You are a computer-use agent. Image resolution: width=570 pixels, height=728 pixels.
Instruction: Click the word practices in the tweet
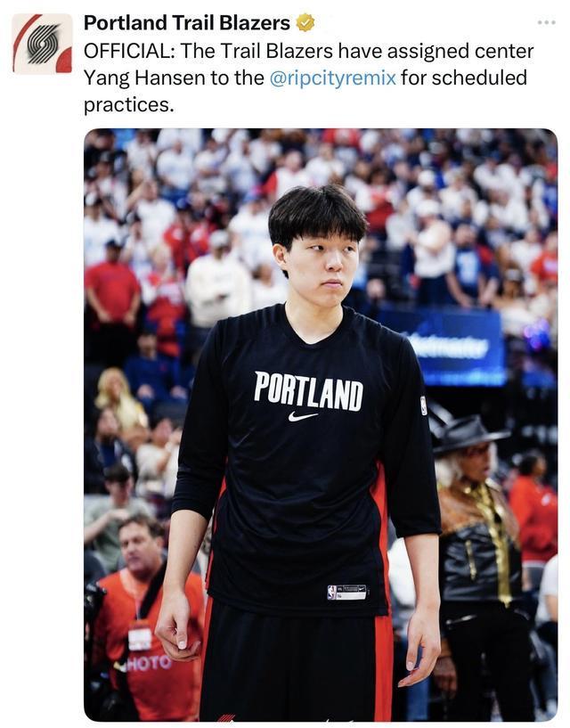coord(128,105)
